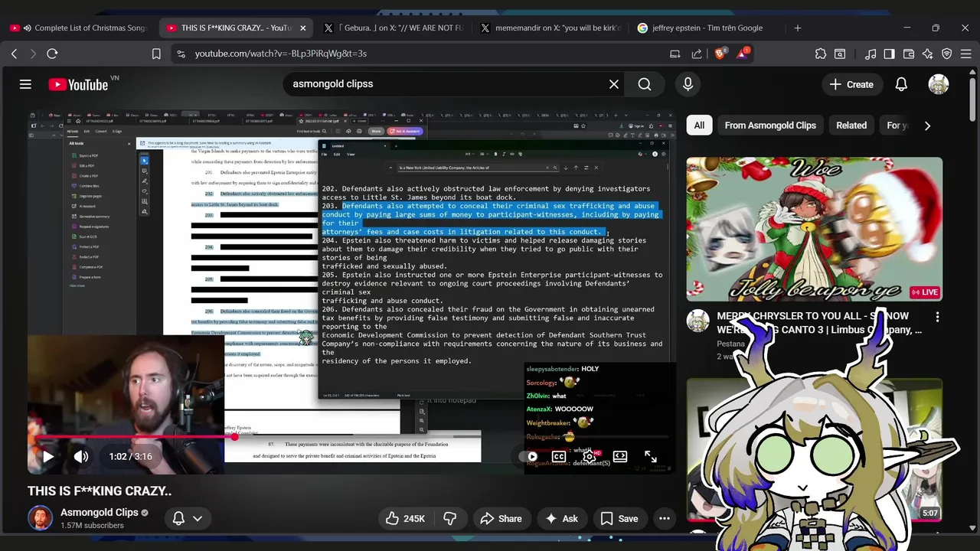980x551 pixels.
Task: Play the video
Action: [47, 457]
